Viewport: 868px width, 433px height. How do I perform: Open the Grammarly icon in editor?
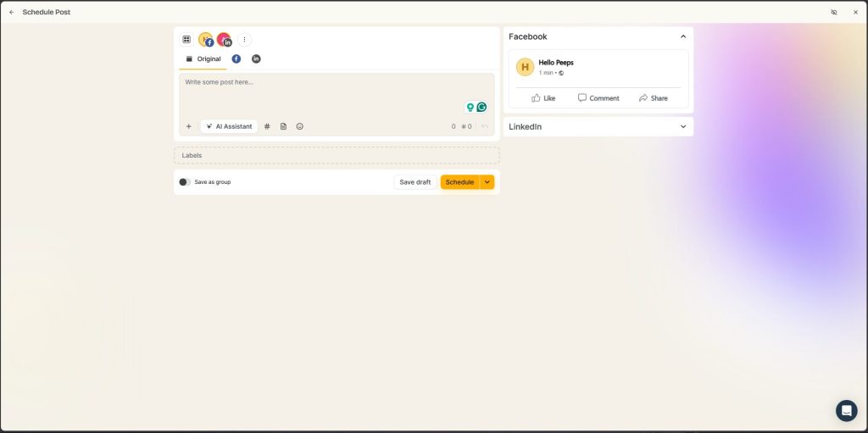tap(481, 108)
